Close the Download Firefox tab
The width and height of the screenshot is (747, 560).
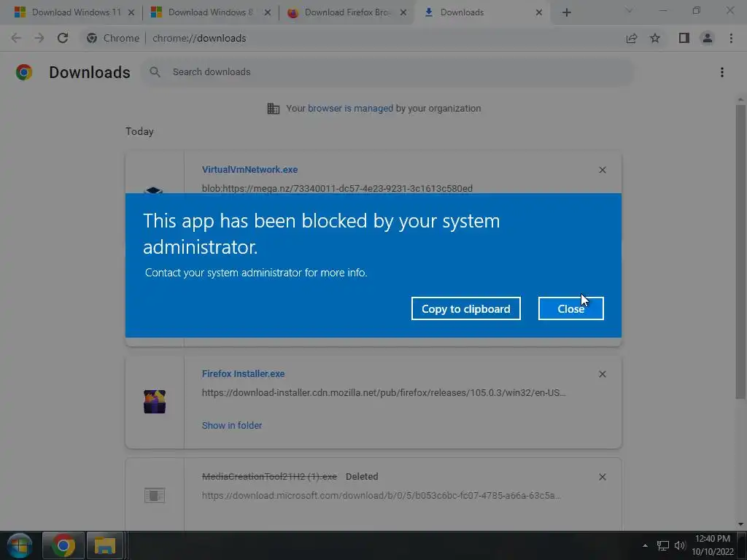click(403, 12)
